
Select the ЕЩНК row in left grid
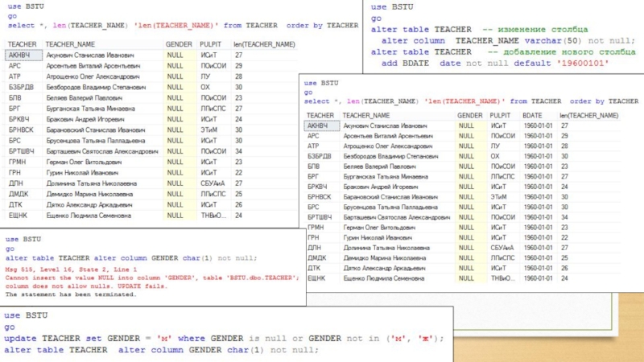[x=19, y=215]
